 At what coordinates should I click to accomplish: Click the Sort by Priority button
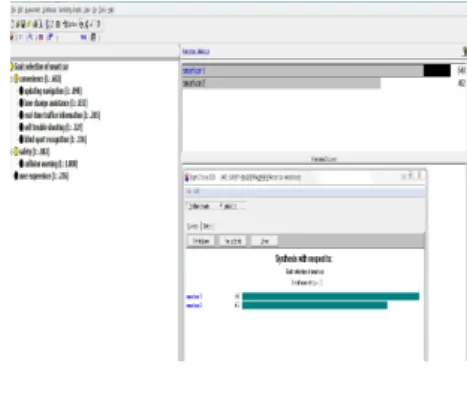click(x=233, y=241)
